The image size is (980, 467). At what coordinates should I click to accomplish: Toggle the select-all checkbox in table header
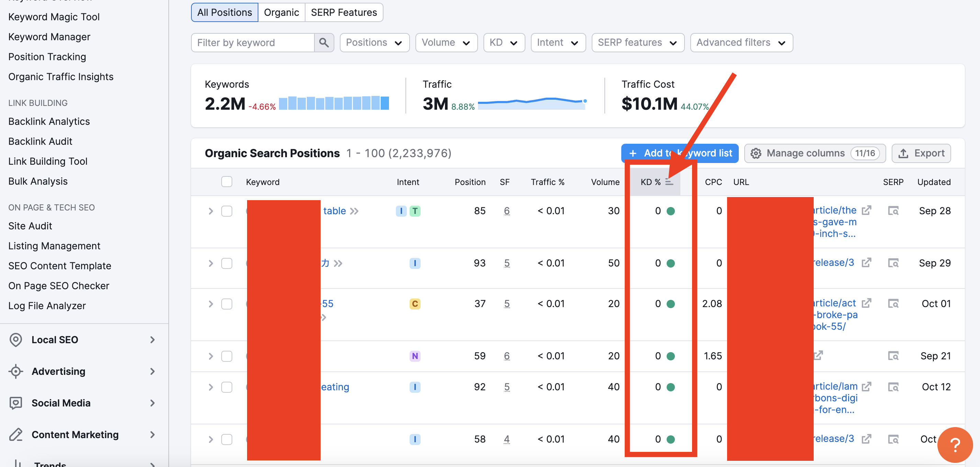pyautogui.click(x=227, y=182)
